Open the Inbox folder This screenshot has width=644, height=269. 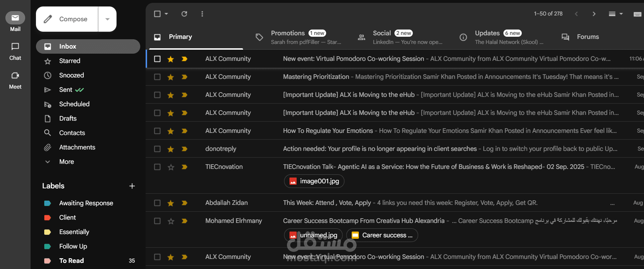pos(88,46)
